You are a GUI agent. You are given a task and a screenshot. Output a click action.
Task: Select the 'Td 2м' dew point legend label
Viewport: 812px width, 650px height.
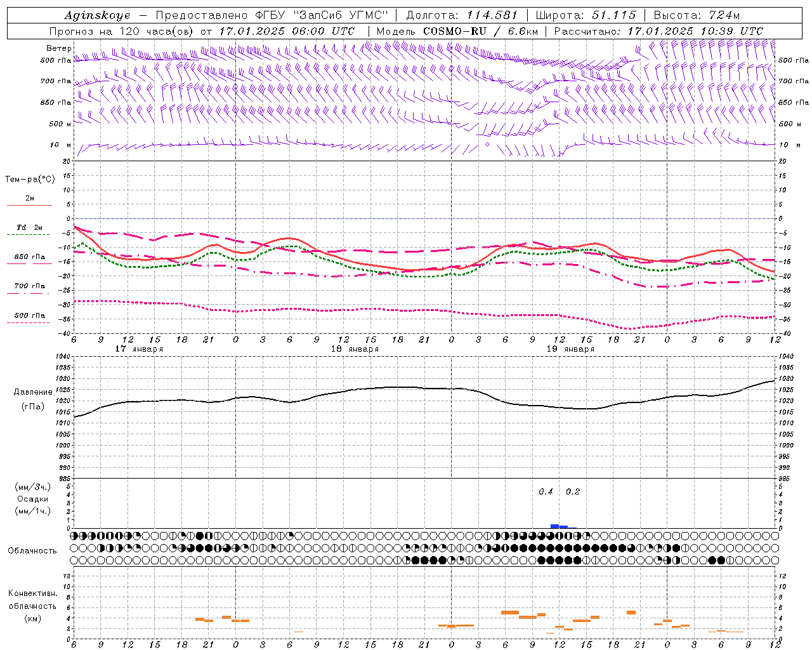[29, 227]
